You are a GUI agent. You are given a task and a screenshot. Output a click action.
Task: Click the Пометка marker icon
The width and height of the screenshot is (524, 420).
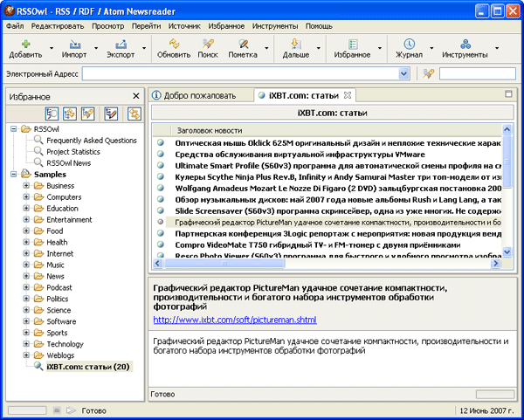pyautogui.click(x=243, y=45)
